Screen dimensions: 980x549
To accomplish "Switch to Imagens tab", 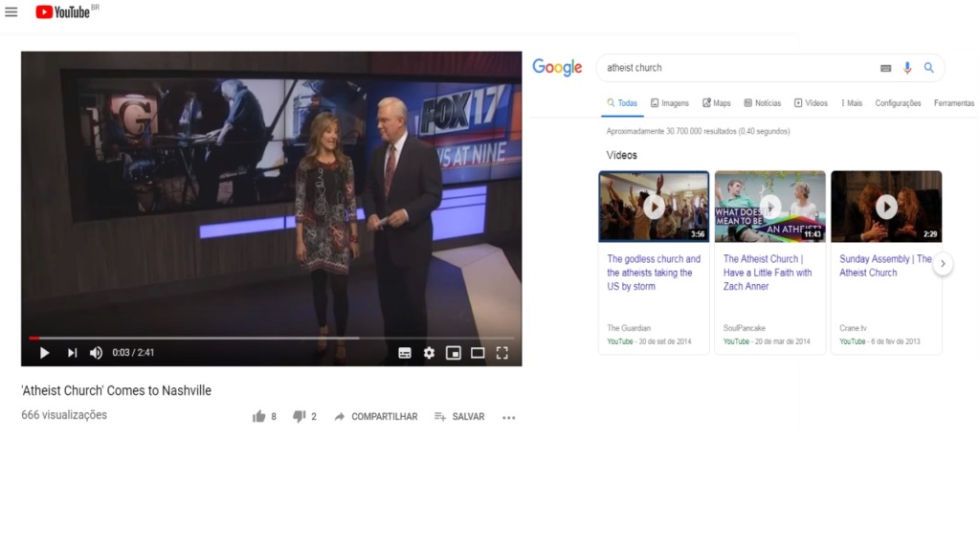I will point(669,103).
